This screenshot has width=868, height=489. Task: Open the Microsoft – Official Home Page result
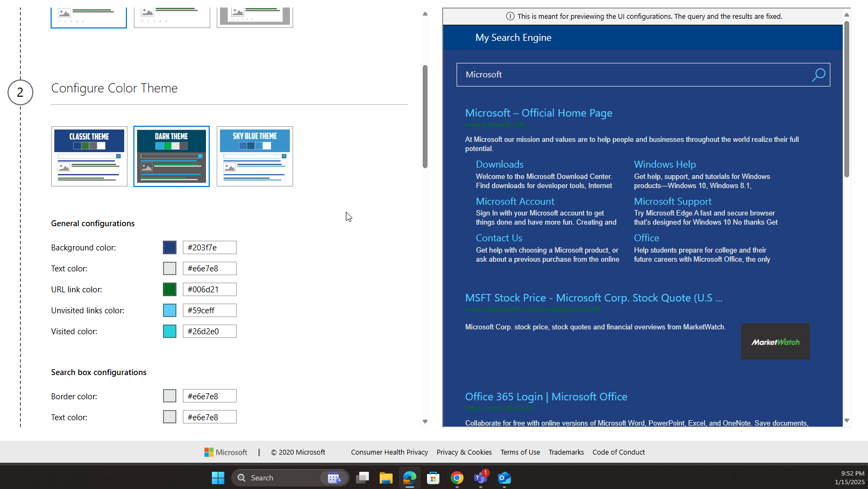tap(539, 113)
